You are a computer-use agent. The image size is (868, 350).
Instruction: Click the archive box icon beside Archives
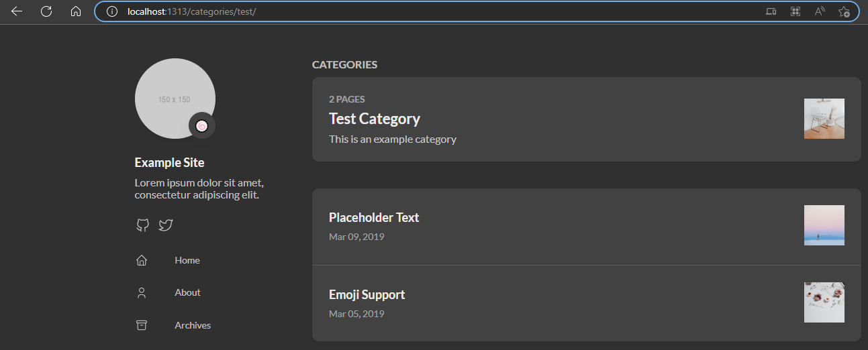tap(142, 325)
